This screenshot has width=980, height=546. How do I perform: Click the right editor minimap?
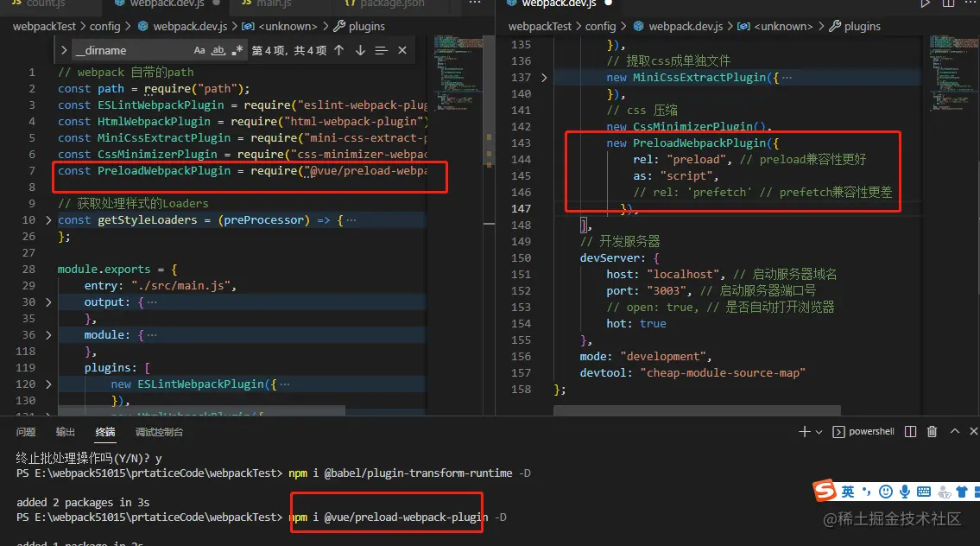[x=954, y=72]
